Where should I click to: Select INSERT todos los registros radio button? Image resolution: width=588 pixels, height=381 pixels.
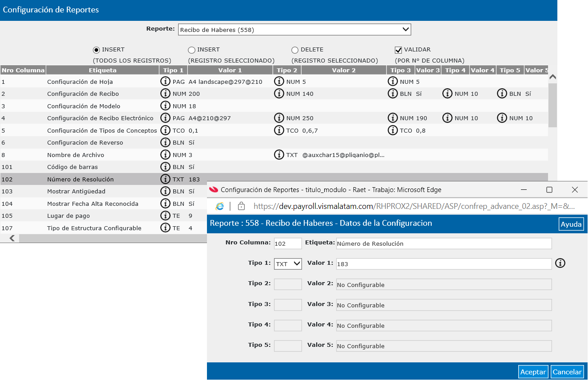pos(96,50)
